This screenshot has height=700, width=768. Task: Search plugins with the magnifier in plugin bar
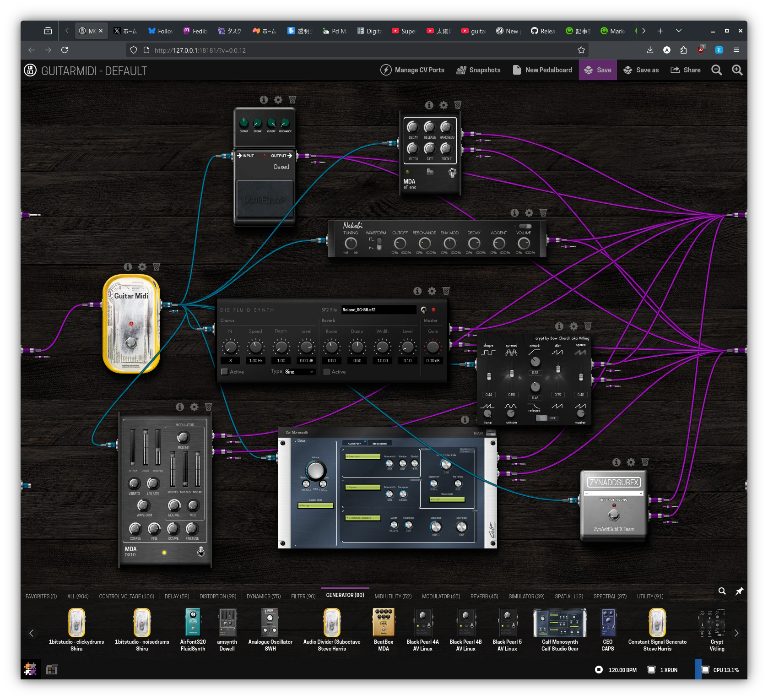(x=722, y=591)
